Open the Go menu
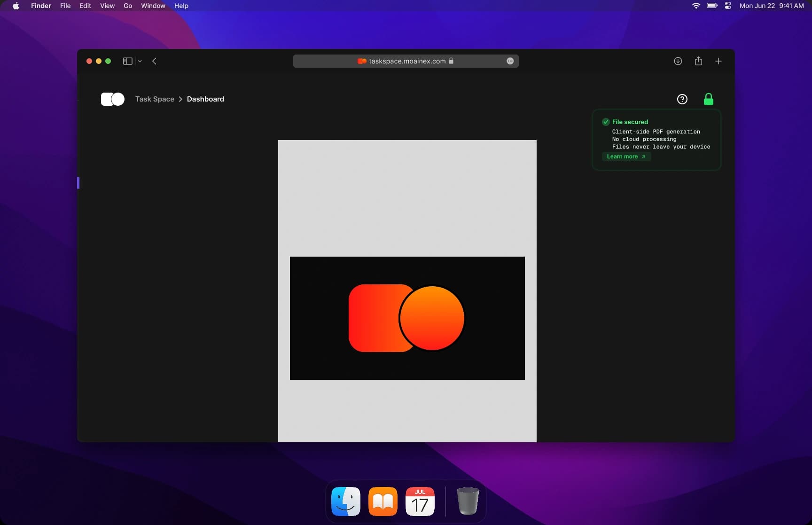Screen dimensions: 812x525 coord(128,6)
